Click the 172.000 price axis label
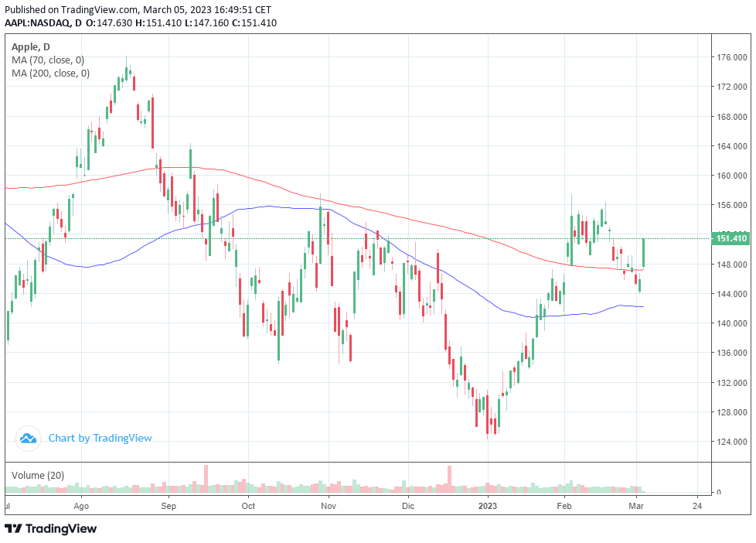 coord(732,87)
